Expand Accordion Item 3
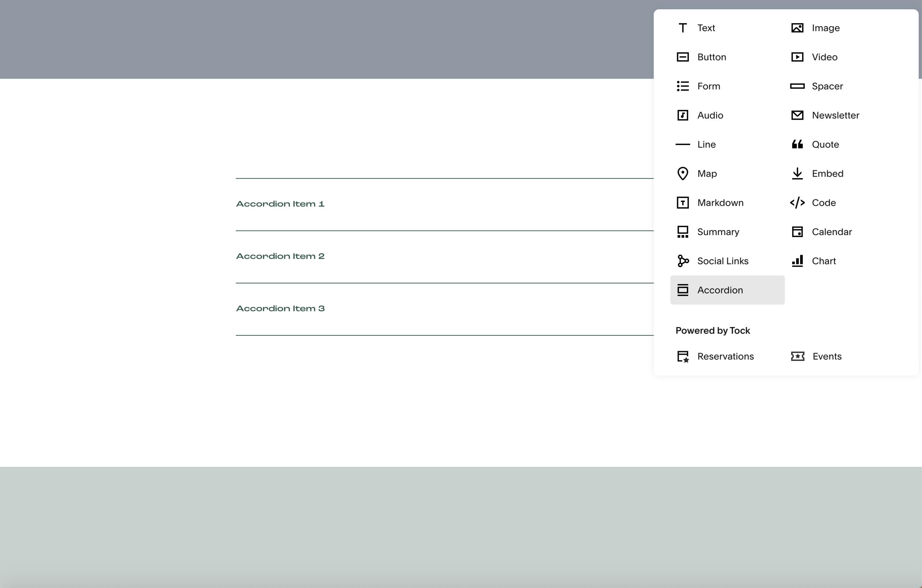 click(x=280, y=309)
